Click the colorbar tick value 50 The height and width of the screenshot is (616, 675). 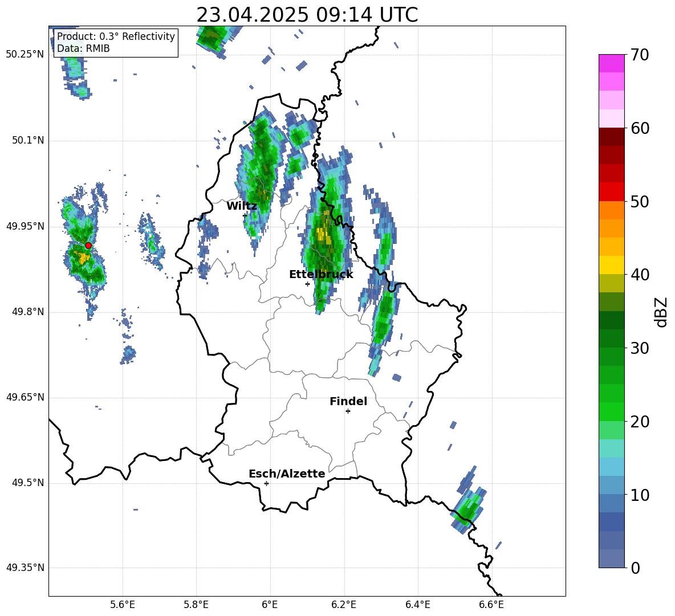click(640, 202)
